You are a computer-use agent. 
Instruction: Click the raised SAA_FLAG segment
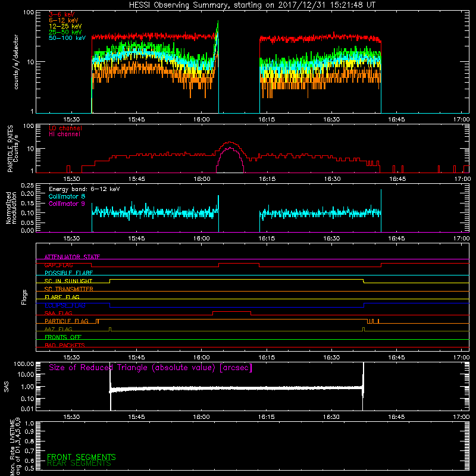point(231,312)
